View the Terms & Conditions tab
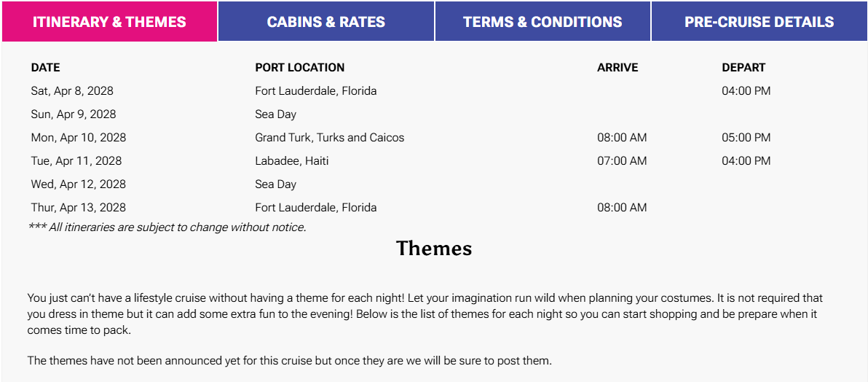868x382 pixels. click(x=542, y=21)
